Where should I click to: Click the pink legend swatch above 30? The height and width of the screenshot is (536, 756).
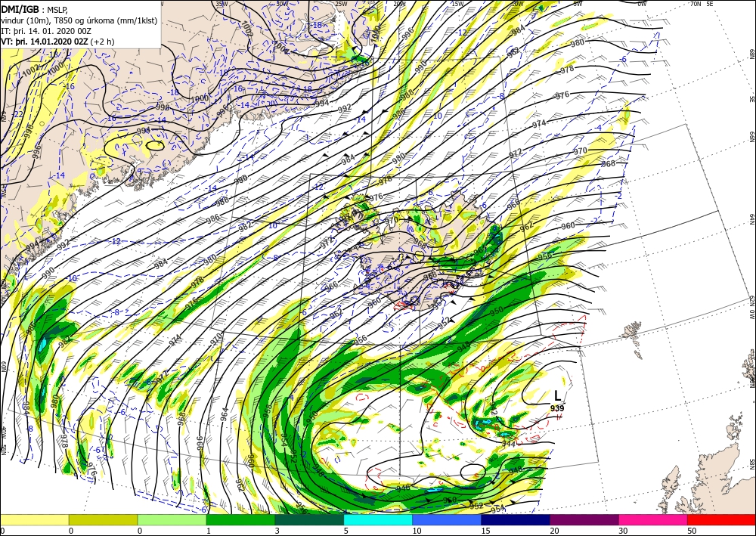point(653,519)
